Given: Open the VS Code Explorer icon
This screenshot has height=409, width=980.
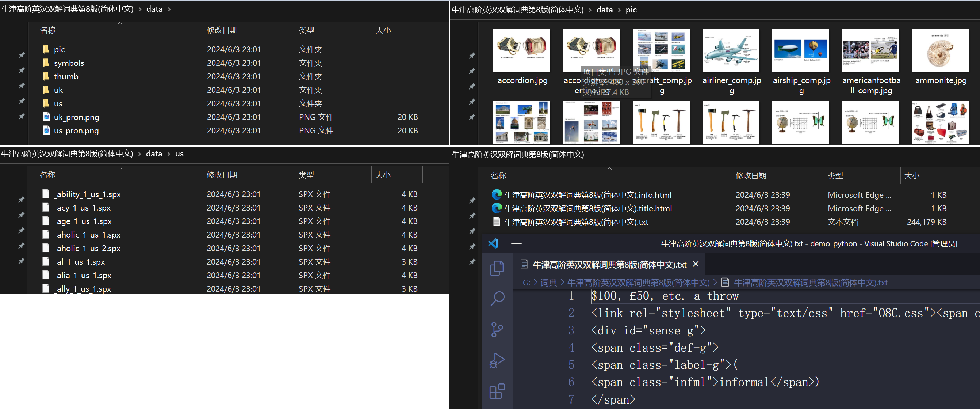Looking at the screenshot, I should click(497, 268).
